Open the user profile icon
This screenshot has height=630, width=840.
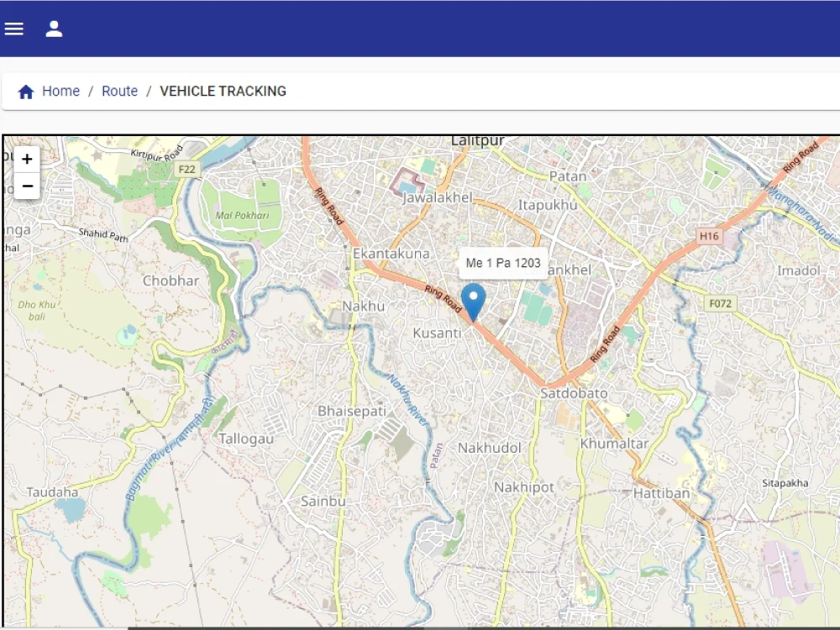pos(54,29)
